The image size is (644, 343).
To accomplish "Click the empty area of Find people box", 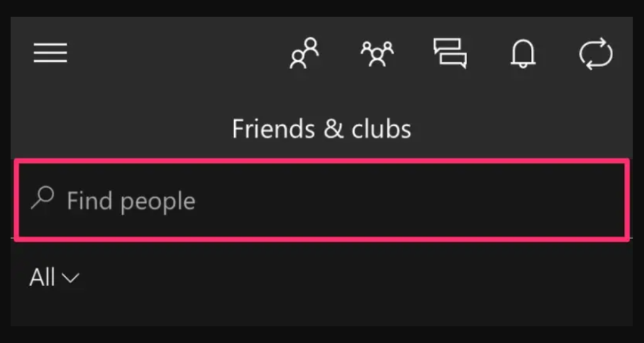I will 411,200.
